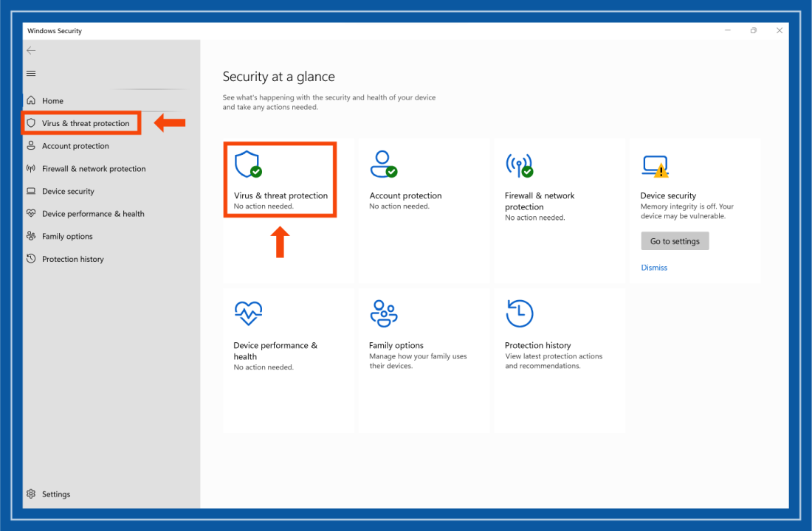This screenshot has width=812, height=531.
Task: Select the Device security laptop icon
Action: pos(31,191)
